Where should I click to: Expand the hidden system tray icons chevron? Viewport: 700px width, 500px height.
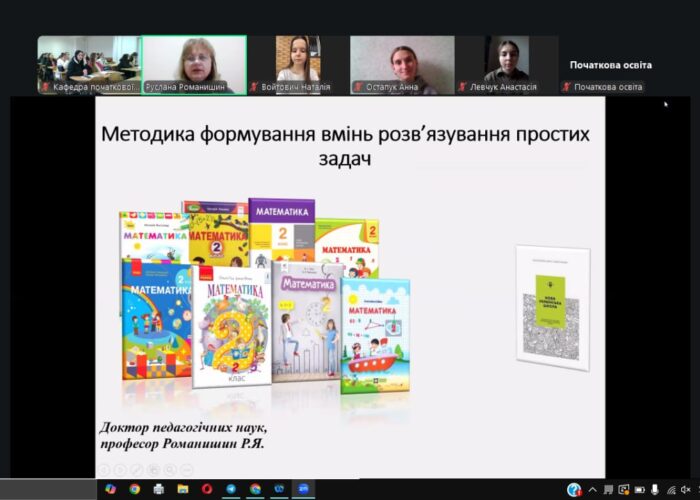pos(592,489)
